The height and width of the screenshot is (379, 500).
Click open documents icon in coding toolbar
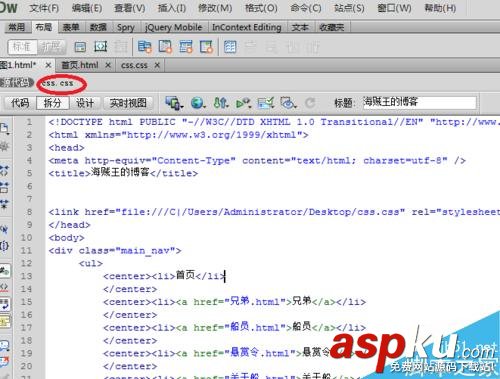pos(5,128)
